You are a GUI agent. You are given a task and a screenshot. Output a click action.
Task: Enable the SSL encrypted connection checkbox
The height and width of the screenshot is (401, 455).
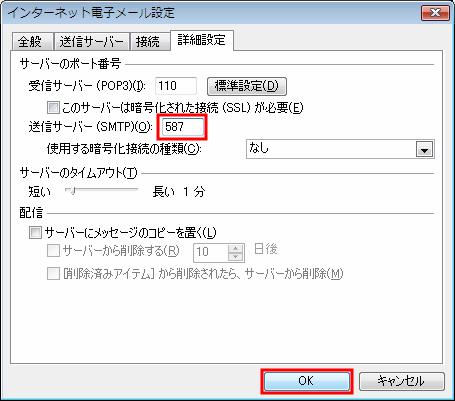[x=53, y=108]
